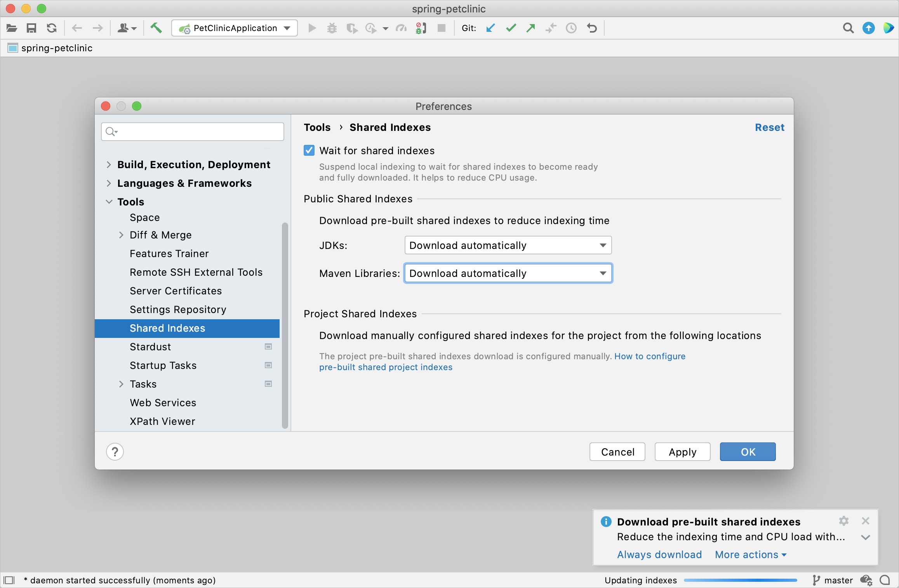Commit changes via the Git checkmark icon
The width and height of the screenshot is (899, 588).
510,28
